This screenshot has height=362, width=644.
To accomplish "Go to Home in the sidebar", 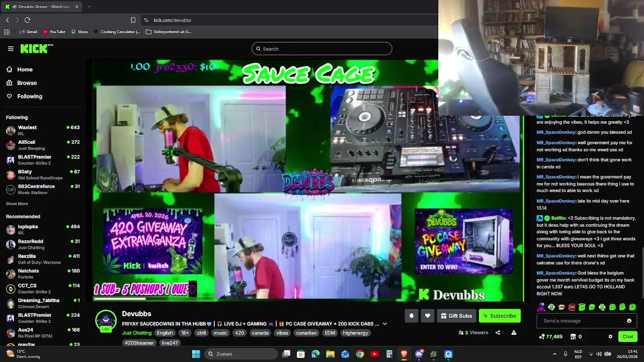I will [25, 69].
